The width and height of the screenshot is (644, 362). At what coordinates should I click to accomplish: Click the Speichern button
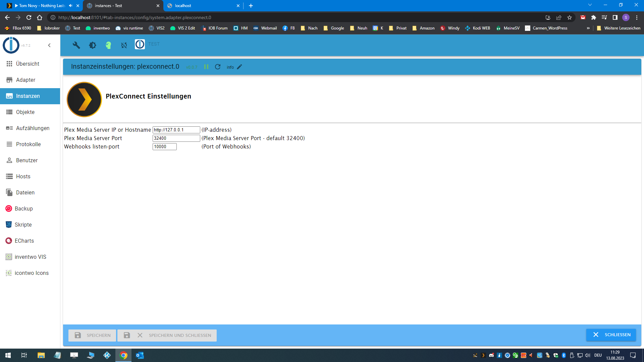(92, 335)
